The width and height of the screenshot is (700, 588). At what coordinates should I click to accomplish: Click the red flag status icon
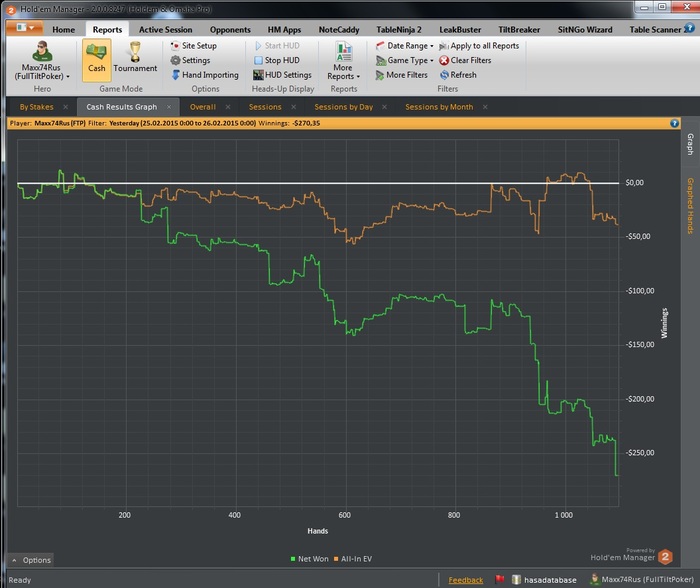coord(500,580)
